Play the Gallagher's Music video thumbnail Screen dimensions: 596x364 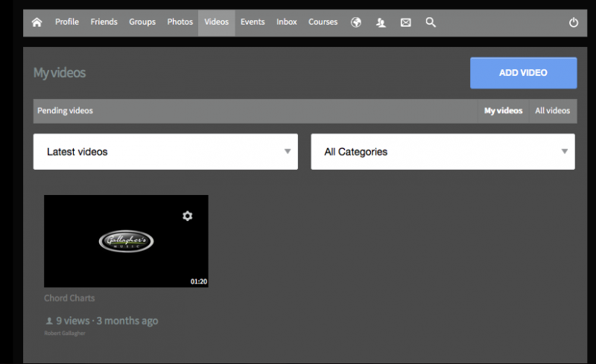coord(126,241)
